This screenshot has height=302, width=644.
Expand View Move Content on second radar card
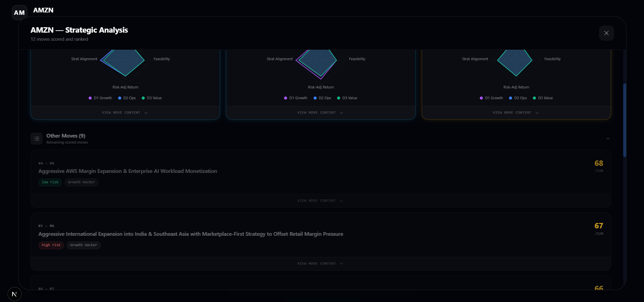pos(320,113)
